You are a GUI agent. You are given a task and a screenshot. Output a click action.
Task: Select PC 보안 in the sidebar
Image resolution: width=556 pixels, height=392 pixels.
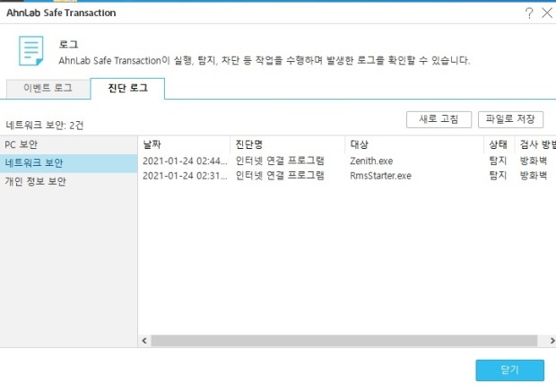(69, 144)
